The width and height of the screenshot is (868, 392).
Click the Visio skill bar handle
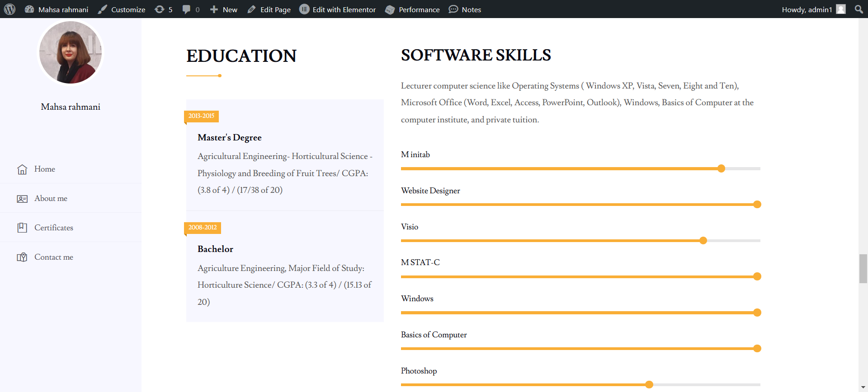(703, 241)
